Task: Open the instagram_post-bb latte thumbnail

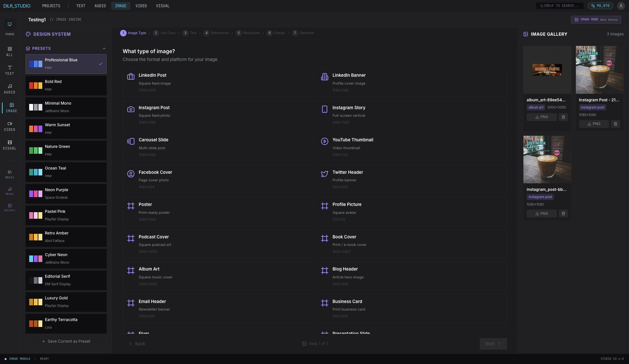Action: point(547,159)
